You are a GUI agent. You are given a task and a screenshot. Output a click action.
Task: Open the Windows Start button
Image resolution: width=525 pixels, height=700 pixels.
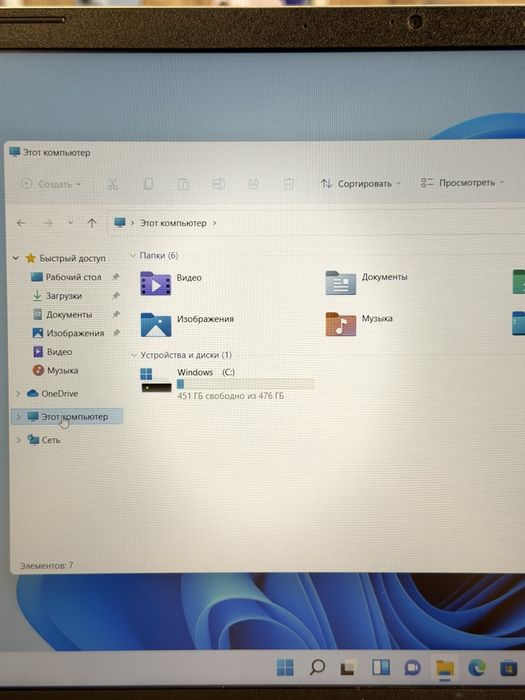285,668
